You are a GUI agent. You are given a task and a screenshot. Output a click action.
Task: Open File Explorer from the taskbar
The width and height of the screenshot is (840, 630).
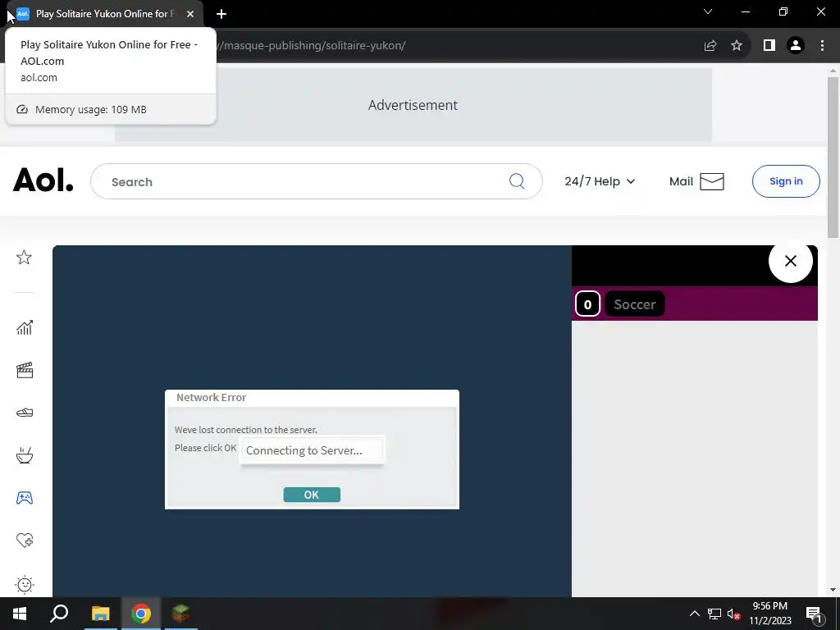(x=100, y=614)
